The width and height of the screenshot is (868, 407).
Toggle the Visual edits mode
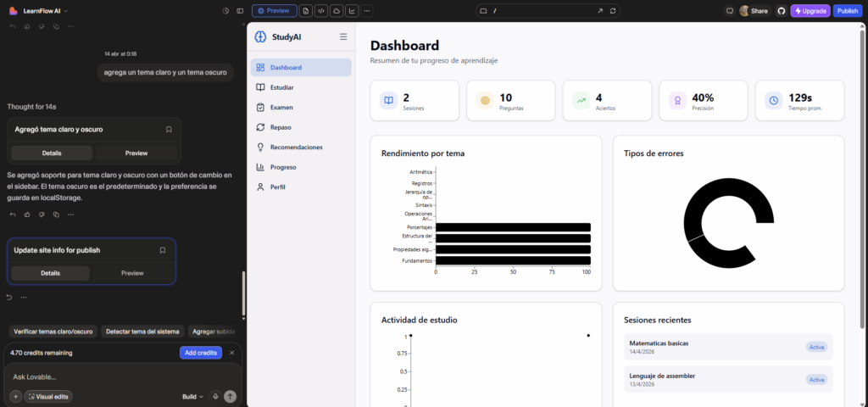pyautogui.click(x=49, y=396)
